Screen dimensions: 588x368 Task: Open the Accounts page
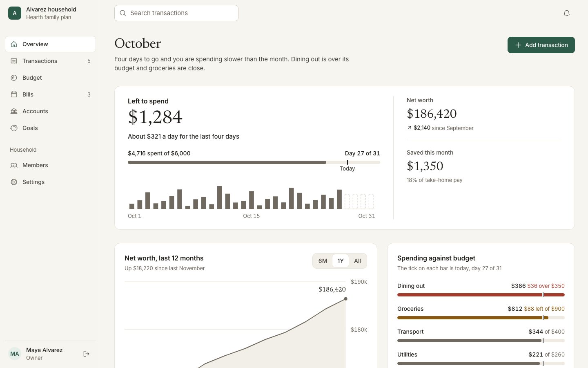[x=50, y=111]
